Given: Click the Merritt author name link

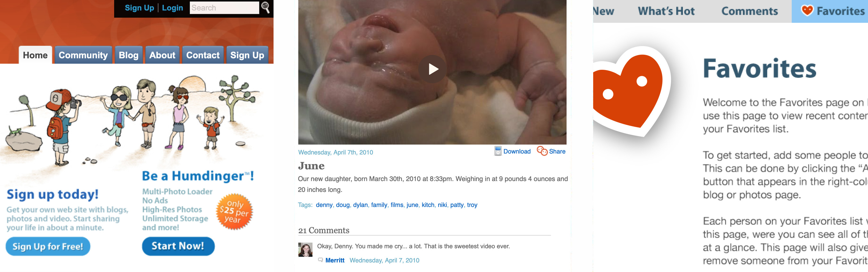Looking at the screenshot, I should (335, 260).
